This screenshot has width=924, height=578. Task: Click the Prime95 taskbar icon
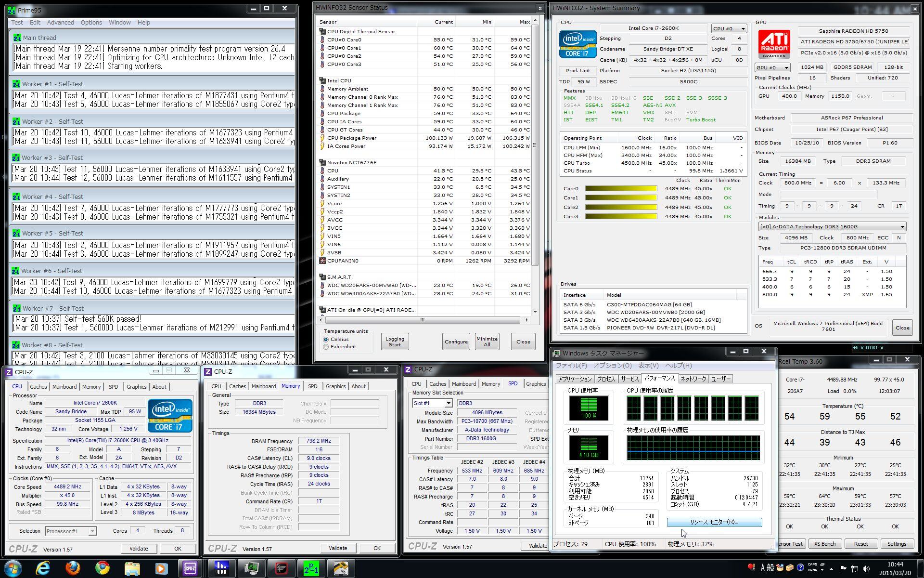pos(310,568)
